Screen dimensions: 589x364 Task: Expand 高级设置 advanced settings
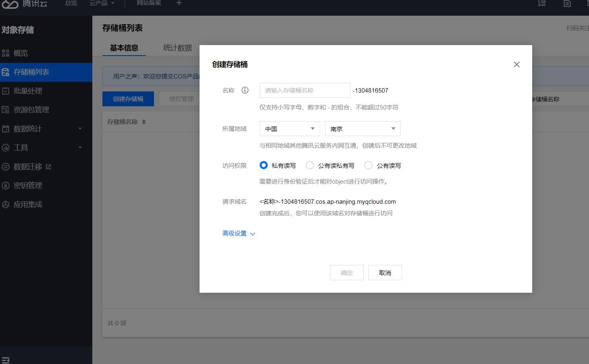pos(239,234)
